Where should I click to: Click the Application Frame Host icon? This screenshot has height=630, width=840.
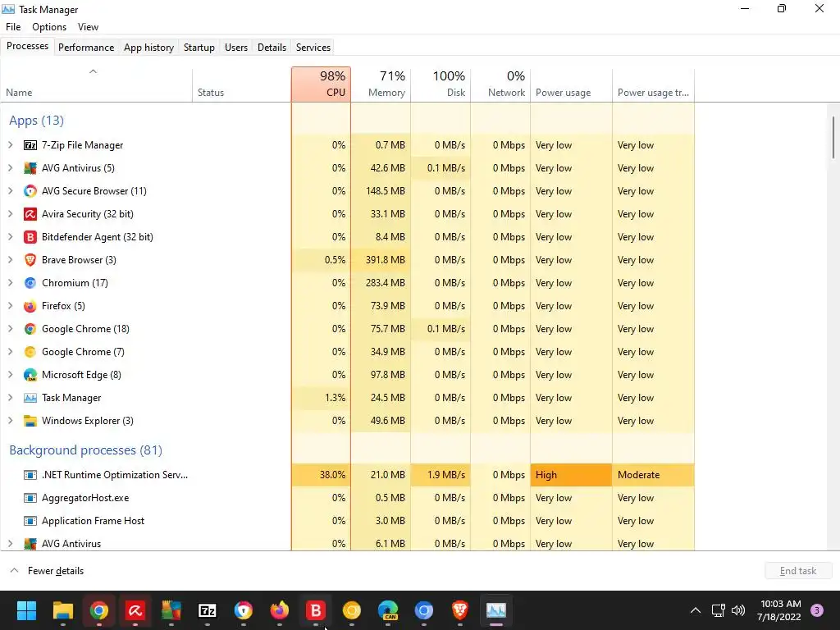click(x=30, y=521)
